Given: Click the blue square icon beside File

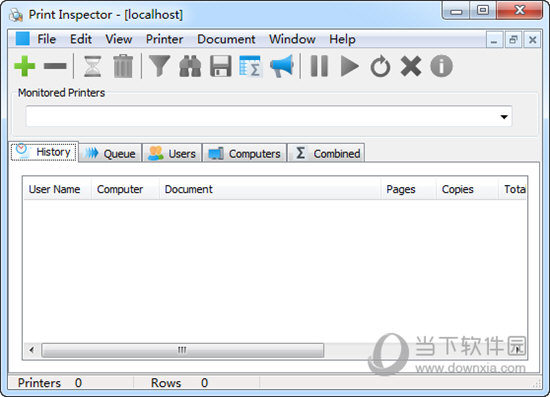Looking at the screenshot, I should point(22,39).
